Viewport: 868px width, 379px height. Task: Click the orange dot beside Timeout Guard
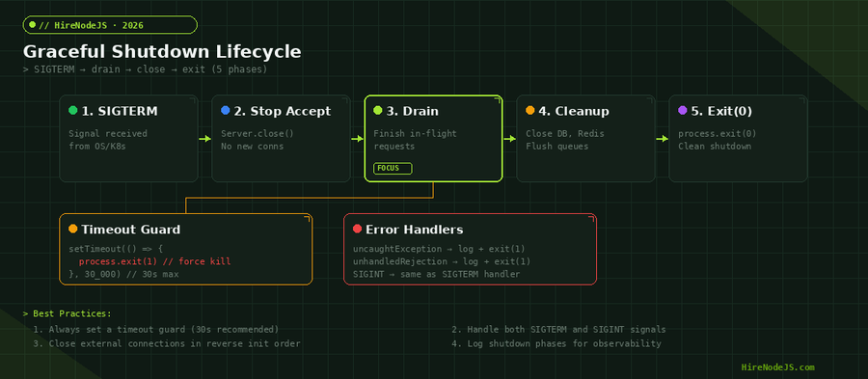[73, 230]
